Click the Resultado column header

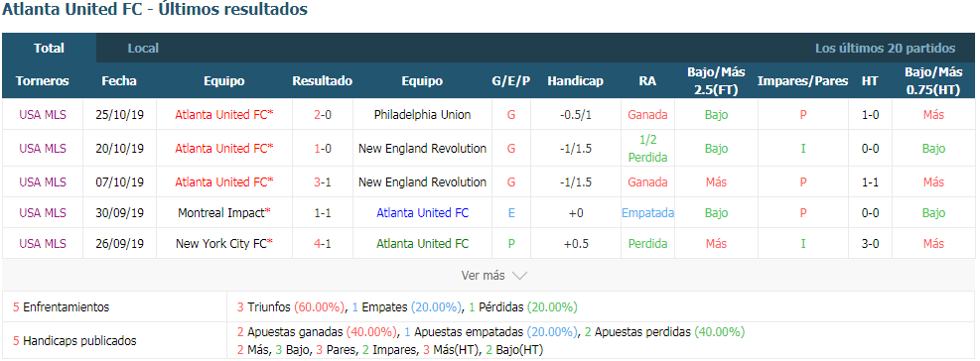click(323, 81)
